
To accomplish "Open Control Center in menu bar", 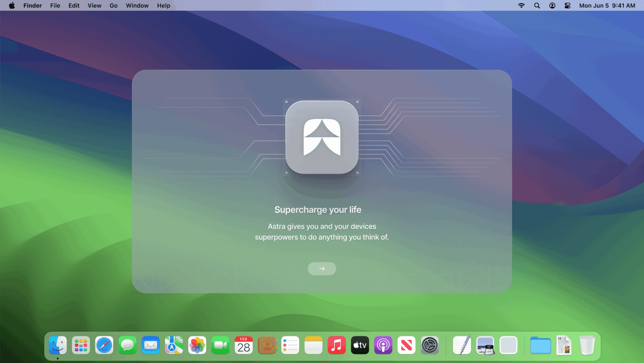I will (567, 6).
